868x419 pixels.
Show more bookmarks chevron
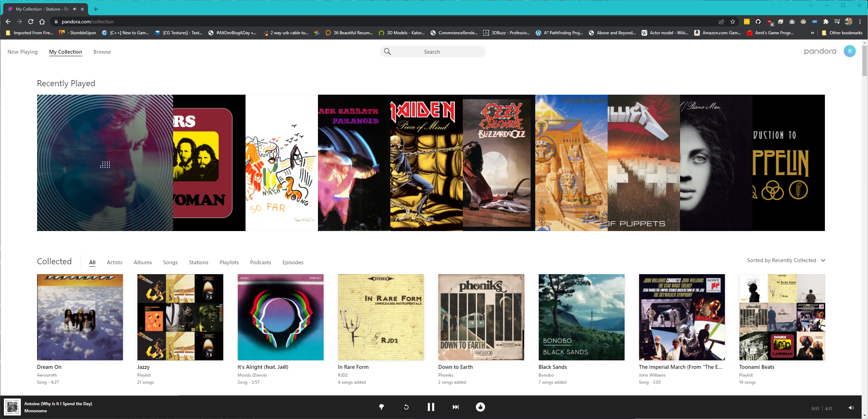pyautogui.click(x=813, y=33)
